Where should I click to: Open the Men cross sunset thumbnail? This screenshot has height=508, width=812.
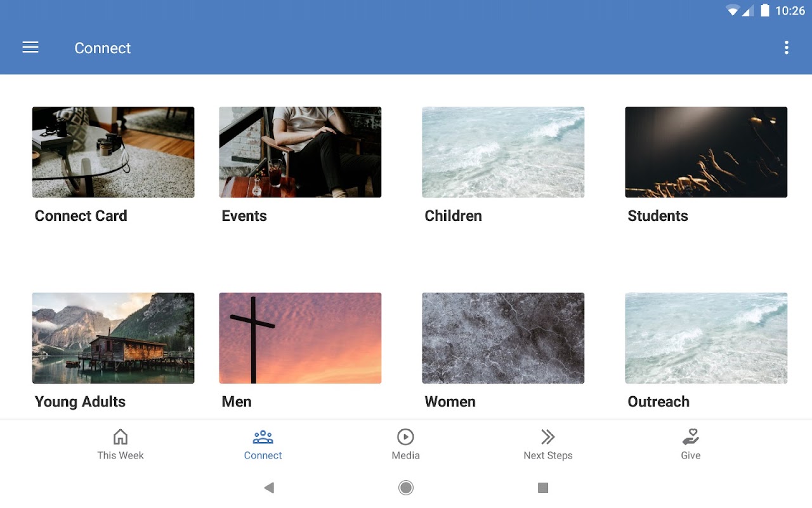coord(300,338)
